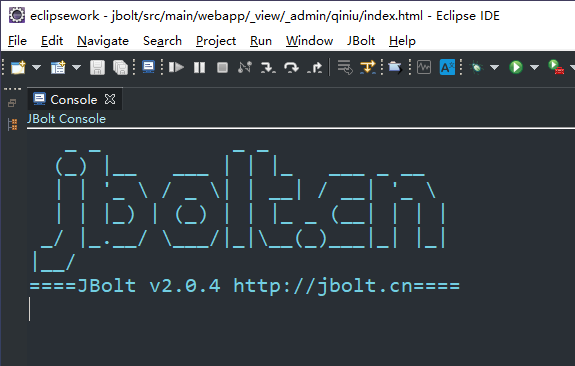Click the Run with toolbox icon

[556, 67]
